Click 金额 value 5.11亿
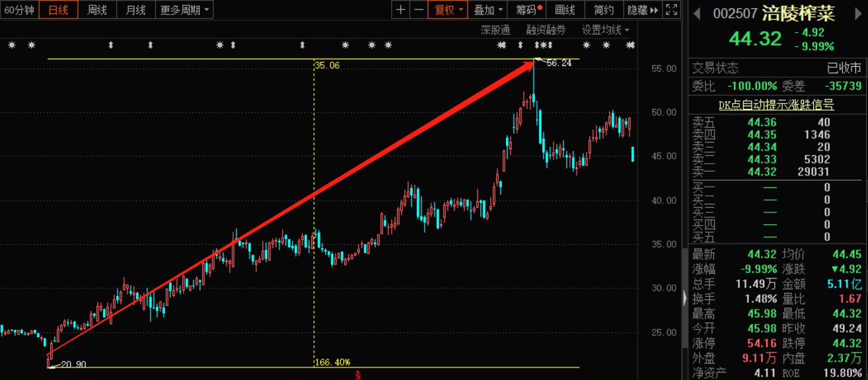Viewport: 868px width, 380px height. (845, 284)
